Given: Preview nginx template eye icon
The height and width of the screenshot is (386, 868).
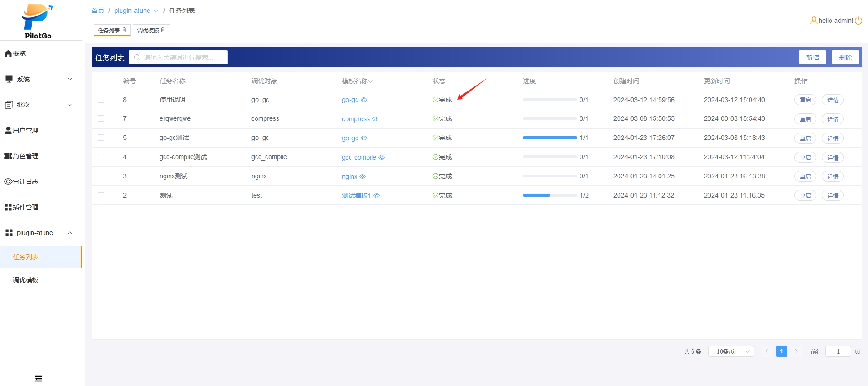Looking at the screenshot, I should tap(362, 177).
